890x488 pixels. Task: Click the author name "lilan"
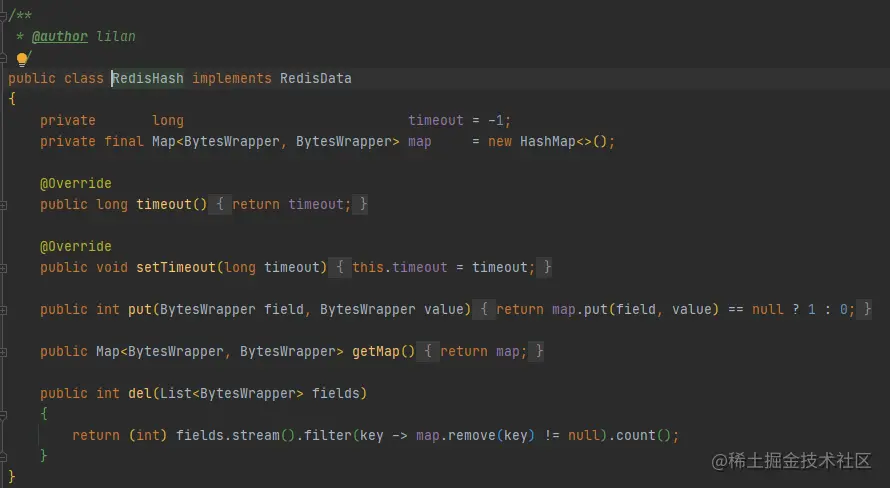(116, 36)
